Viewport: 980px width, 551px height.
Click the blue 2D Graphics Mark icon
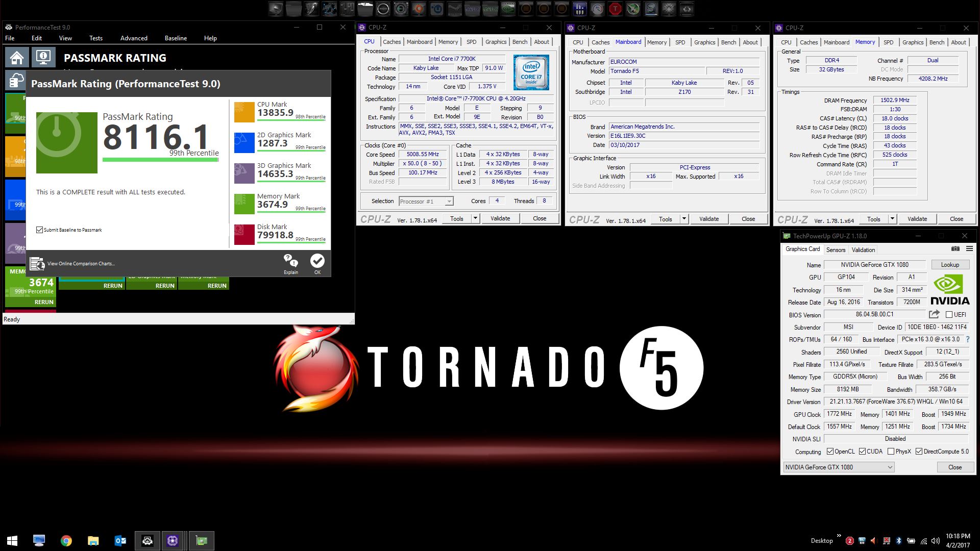(x=244, y=143)
